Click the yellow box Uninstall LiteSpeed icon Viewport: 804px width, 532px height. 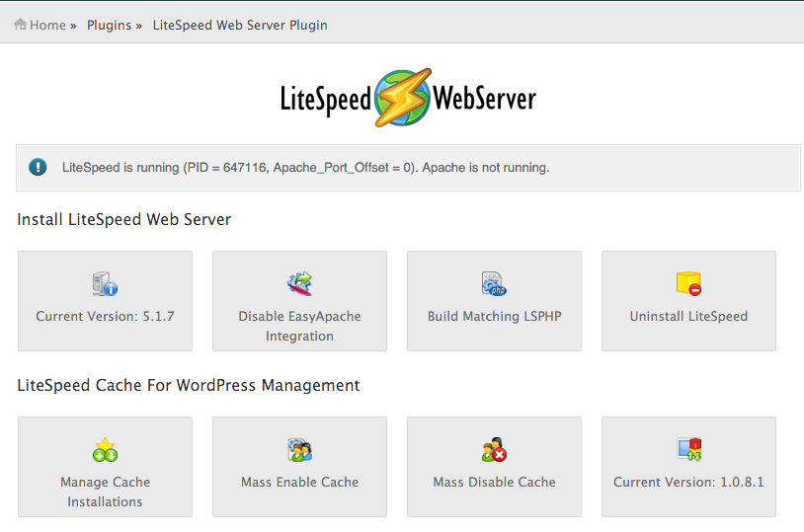[x=688, y=283]
